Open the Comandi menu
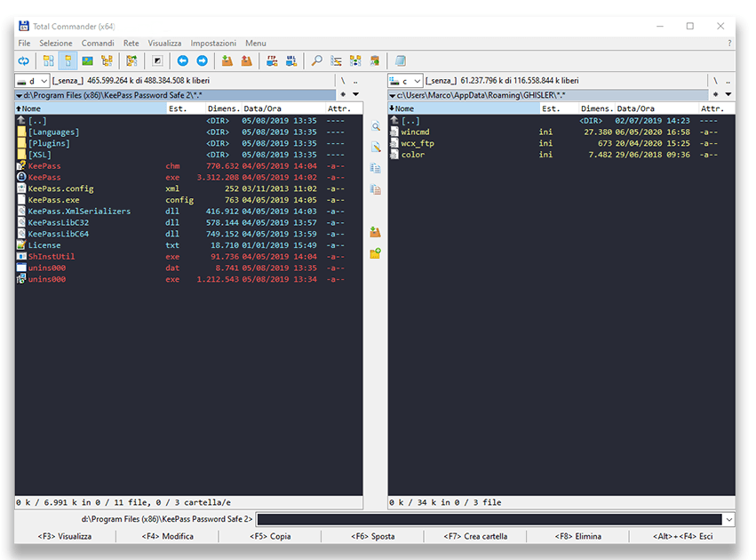This screenshot has width=756, height=560. [x=98, y=43]
